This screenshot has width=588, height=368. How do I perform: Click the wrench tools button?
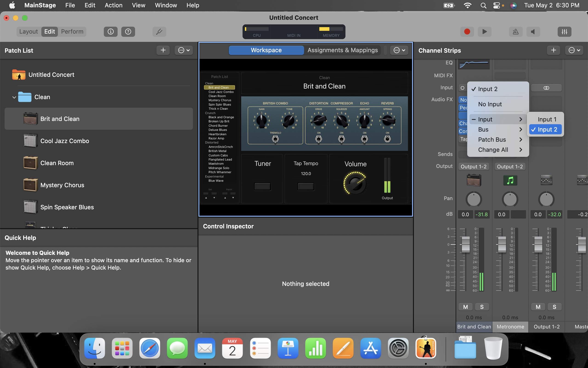click(x=159, y=32)
